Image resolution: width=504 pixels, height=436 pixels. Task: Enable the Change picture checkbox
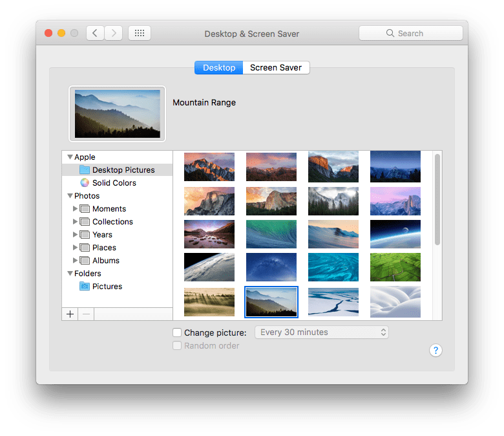tap(177, 332)
